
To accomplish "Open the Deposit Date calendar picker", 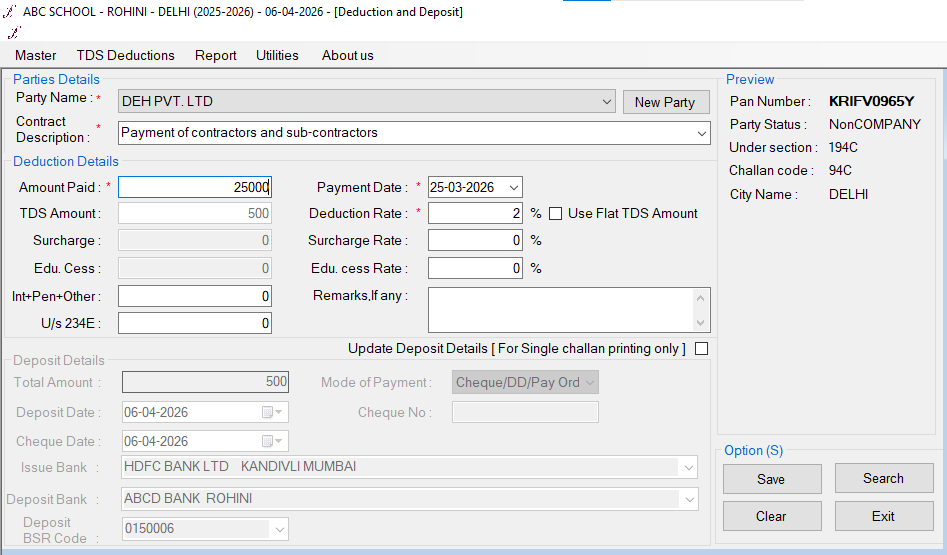I will tap(272, 412).
